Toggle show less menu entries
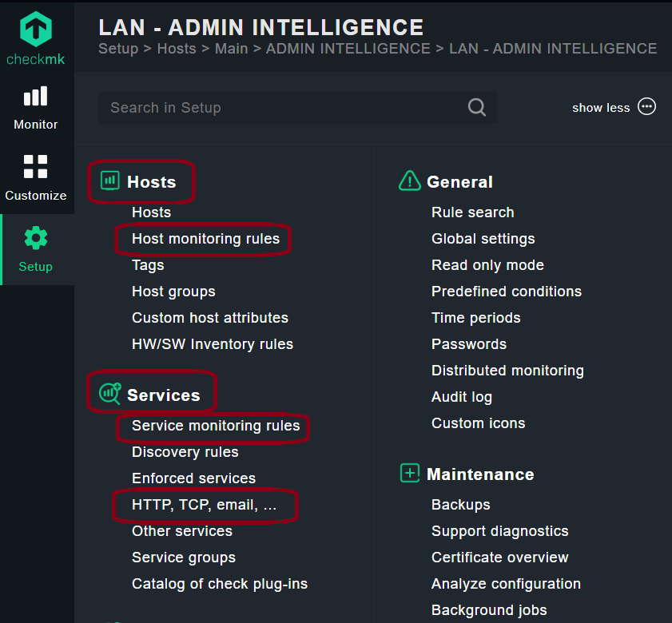672x623 pixels. tap(614, 107)
